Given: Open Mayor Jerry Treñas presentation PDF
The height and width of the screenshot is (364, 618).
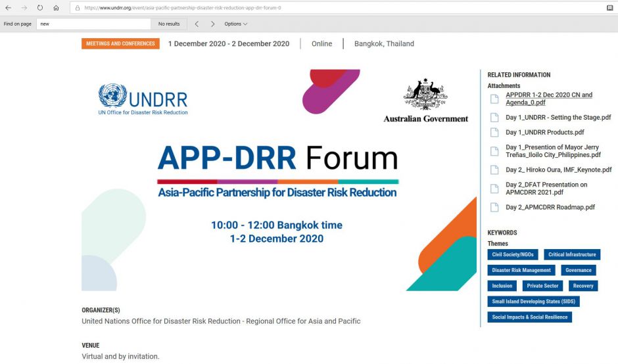Looking at the screenshot, I should pyautogui.click(x=553, y=151).
